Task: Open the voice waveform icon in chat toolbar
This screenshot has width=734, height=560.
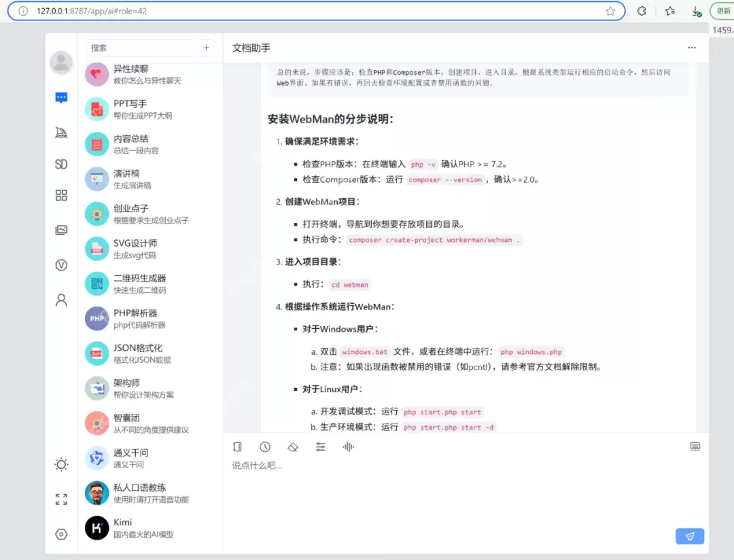Action: [348, 447]
